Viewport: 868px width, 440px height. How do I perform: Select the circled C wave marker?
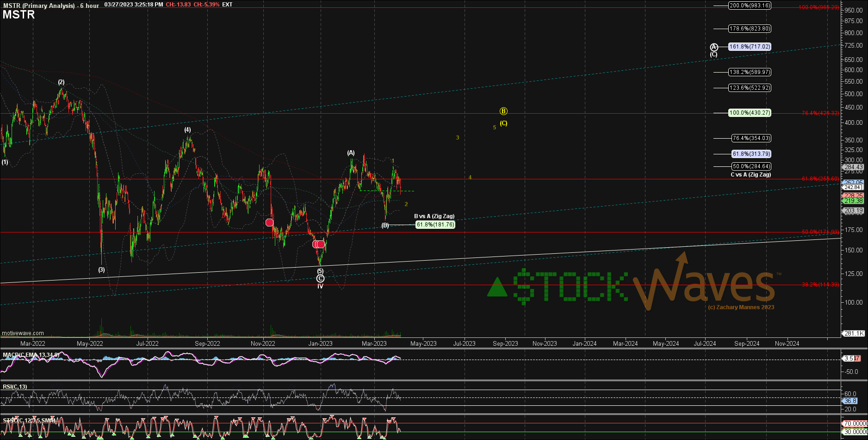(x=320, y=278)
